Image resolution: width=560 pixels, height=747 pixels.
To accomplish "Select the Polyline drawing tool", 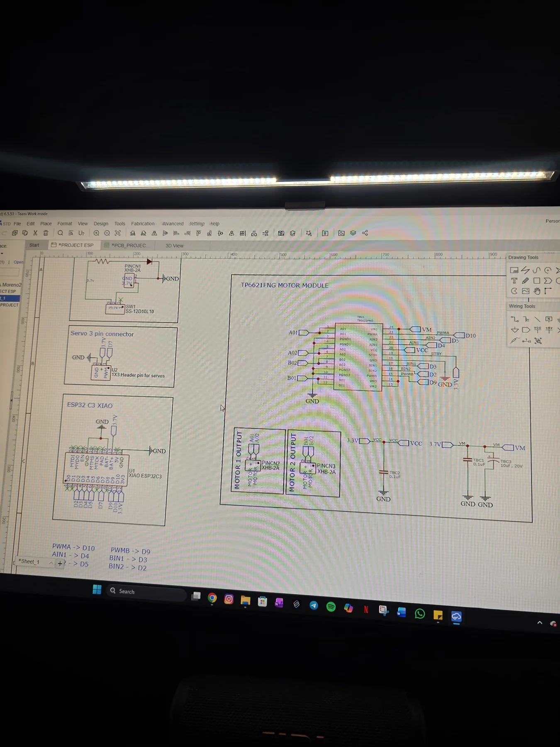I will pyautogui.click(x=526, y=270).
